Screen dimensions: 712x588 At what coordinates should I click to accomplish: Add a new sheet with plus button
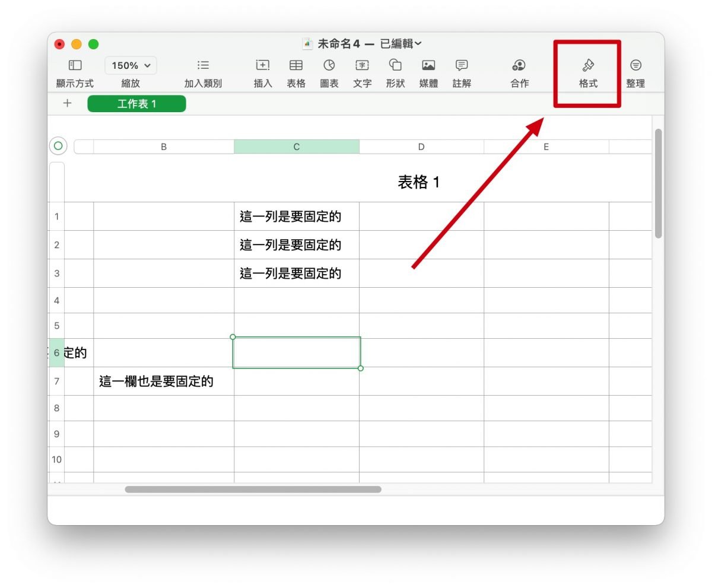click(x=67, y=103)
